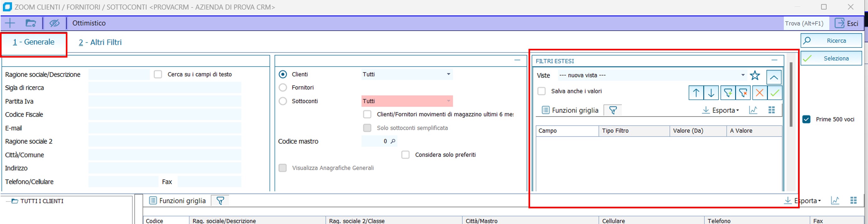Screen dimensions: 868x224
Task: Click the Città/Comune input field
Action: pos(165,155)
